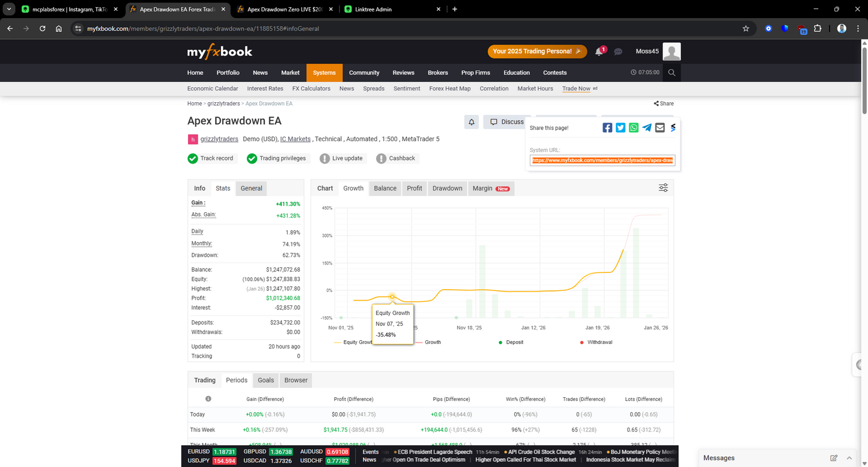
Task: Open Chrome's three-dot customization menu
Action: (857, 28)
